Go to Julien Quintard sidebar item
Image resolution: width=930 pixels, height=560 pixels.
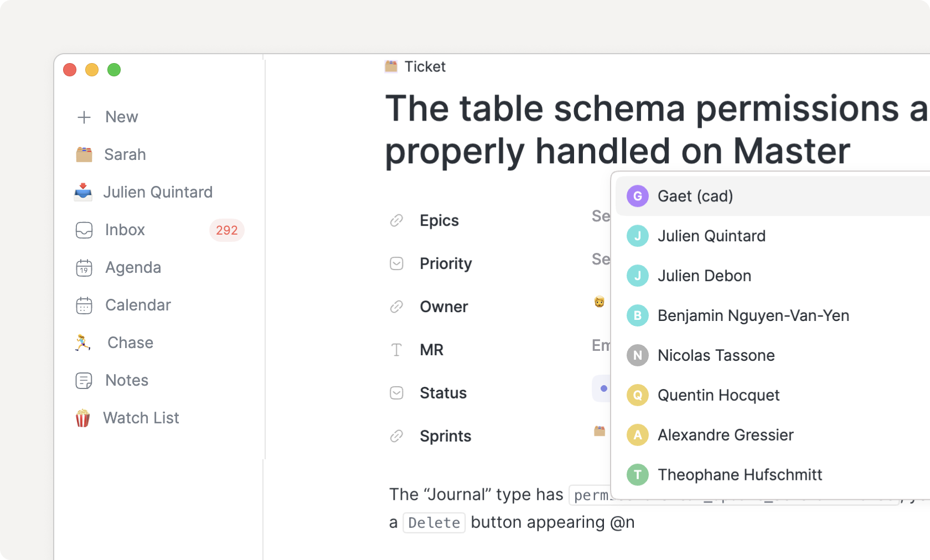[x=158, y=193]
